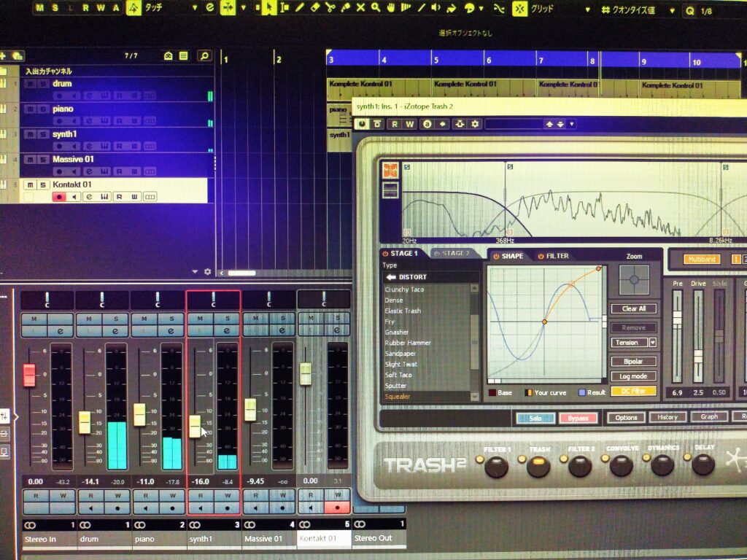Open the auto-scroll options dropdown arrow

coord(244,7)
